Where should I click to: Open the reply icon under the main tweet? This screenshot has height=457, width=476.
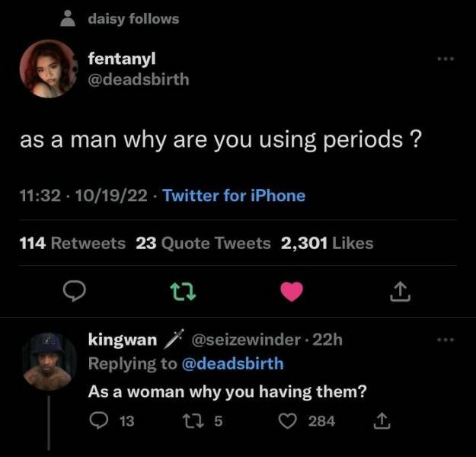tap(75, 291)
